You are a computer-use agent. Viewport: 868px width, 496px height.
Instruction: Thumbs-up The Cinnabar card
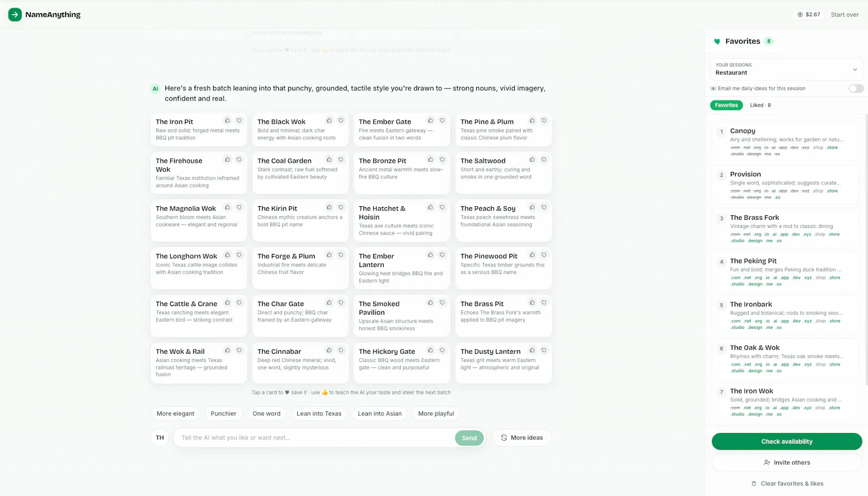[329, 351]
